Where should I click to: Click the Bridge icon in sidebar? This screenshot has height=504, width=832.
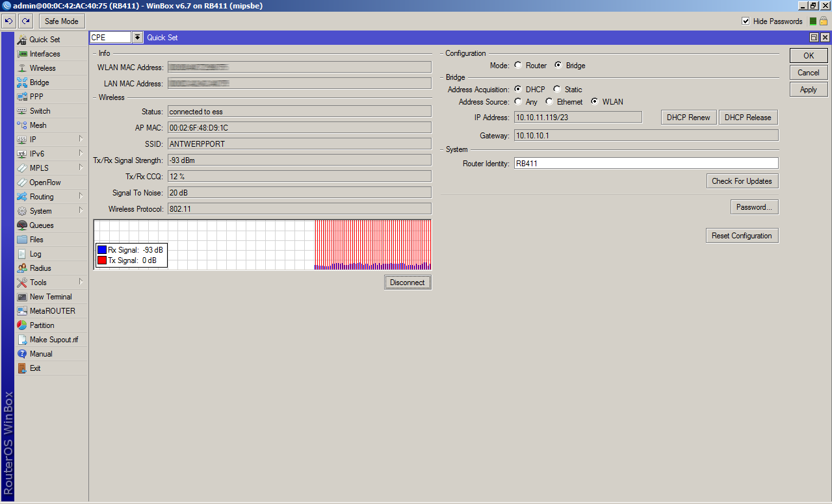pyautogui.click(x=22, y=82)
